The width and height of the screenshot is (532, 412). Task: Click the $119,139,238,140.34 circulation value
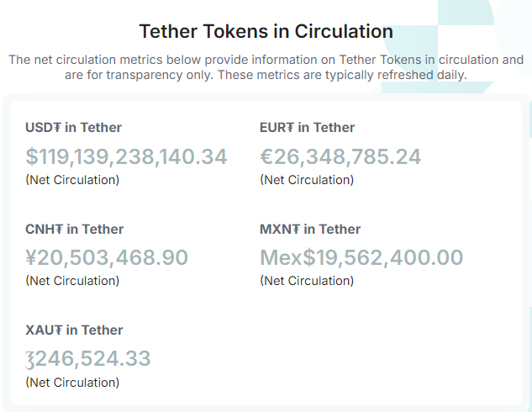coord(126,156)
